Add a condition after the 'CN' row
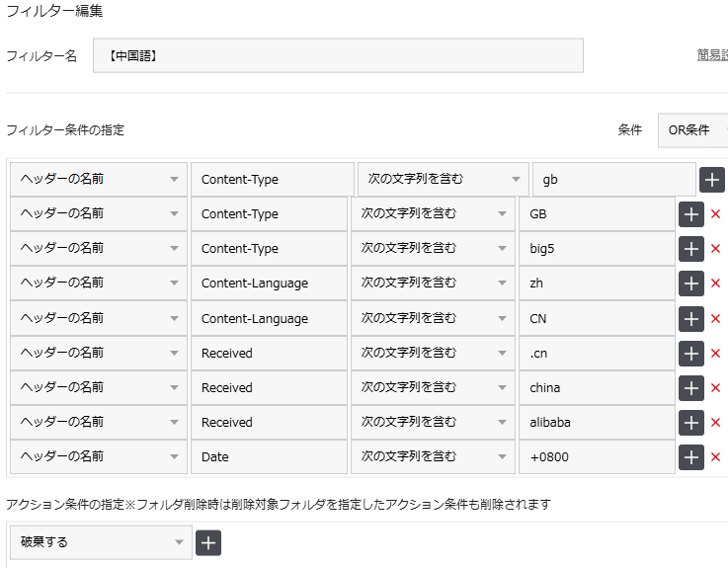The height and width of the screenshot is (568, 728). tap(691, 319)
